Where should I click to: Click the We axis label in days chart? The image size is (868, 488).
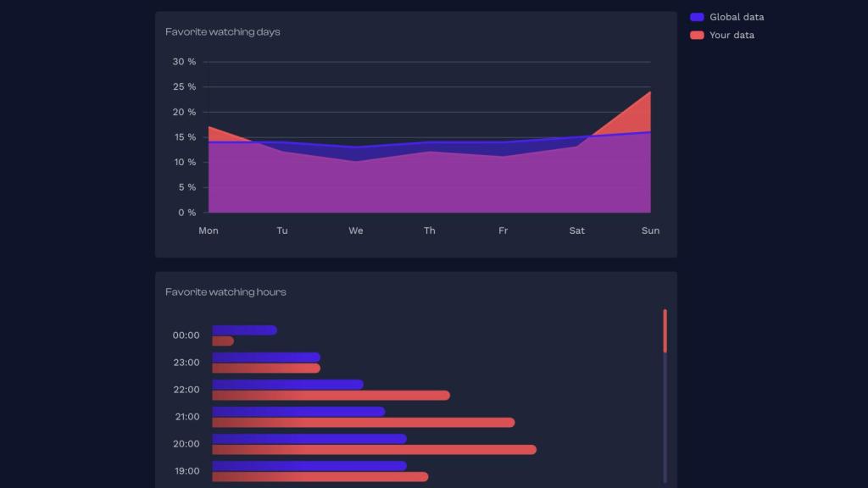(356, 230)
